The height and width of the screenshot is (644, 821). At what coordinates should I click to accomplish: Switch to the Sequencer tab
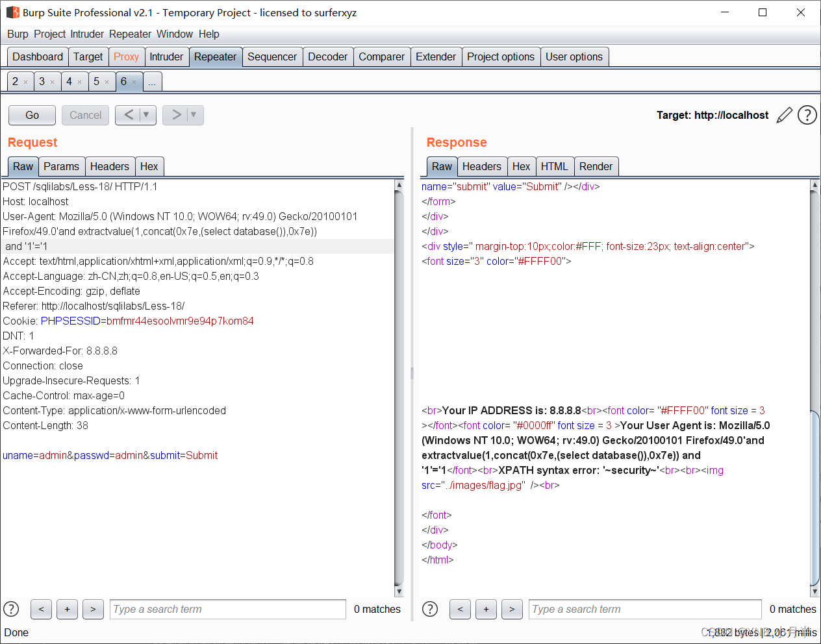pyautogui.click(x=272, y=56)
